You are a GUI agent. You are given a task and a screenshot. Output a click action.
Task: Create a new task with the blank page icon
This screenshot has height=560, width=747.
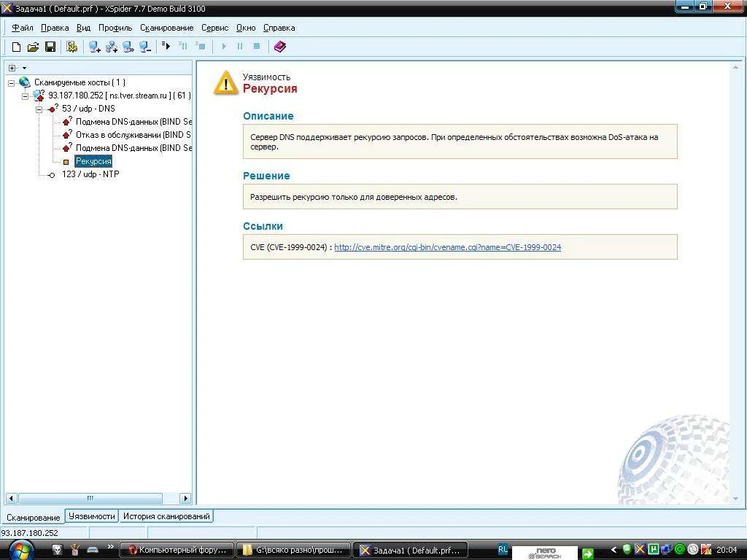16,47
